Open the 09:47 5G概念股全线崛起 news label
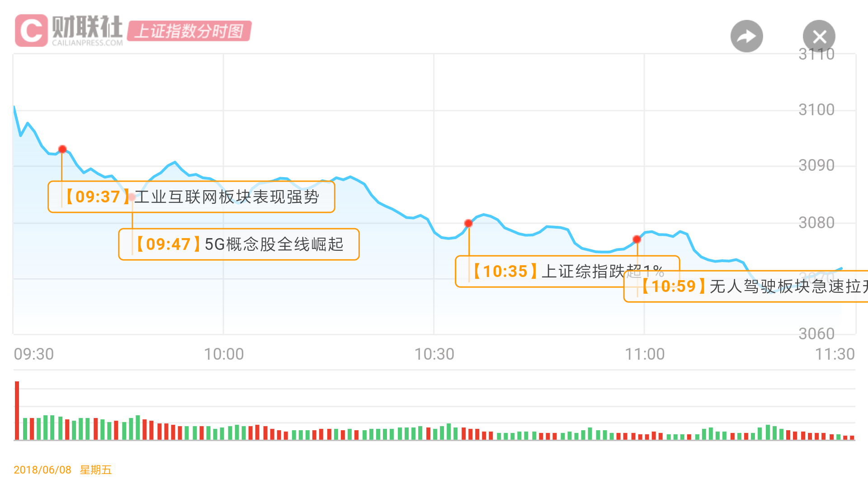Image resolution: width=868 pixels, height=488 pixels. coord(239,244)
